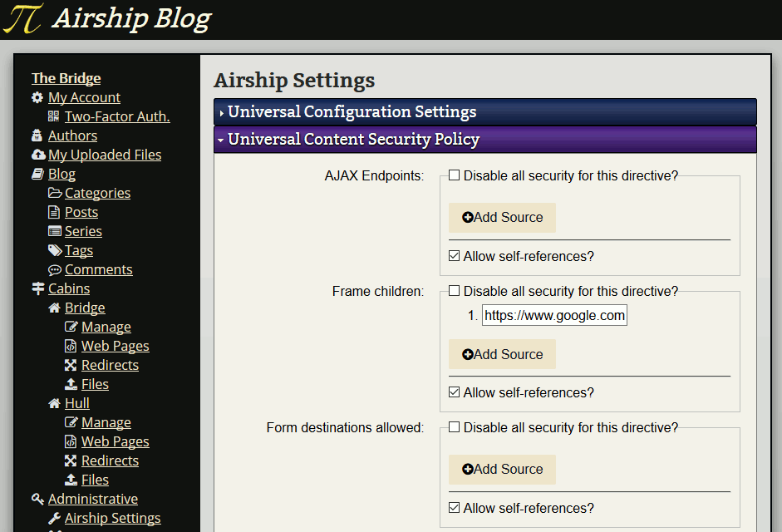Open the Blog menu section
This screenshot has width=782, height=532.
(61, 174)
